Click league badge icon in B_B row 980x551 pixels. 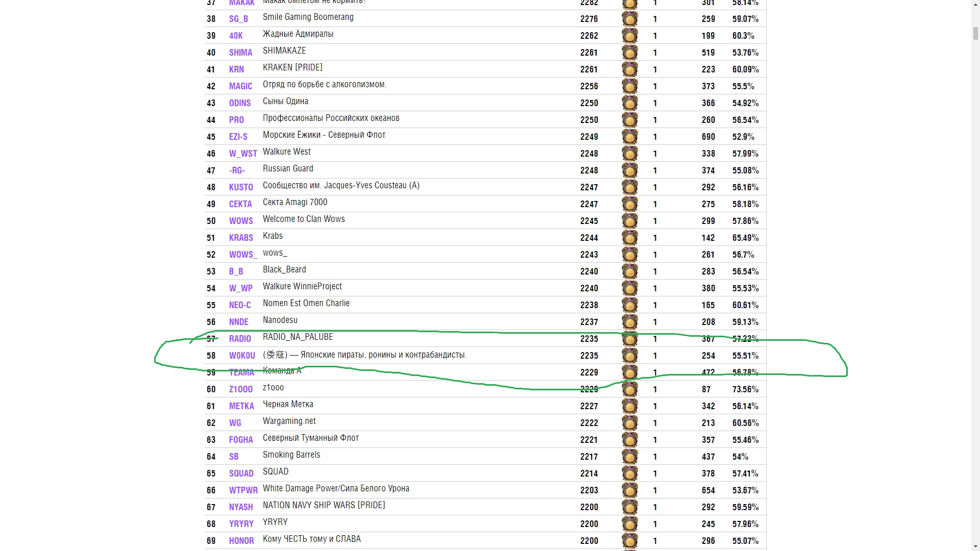[630, 271]
